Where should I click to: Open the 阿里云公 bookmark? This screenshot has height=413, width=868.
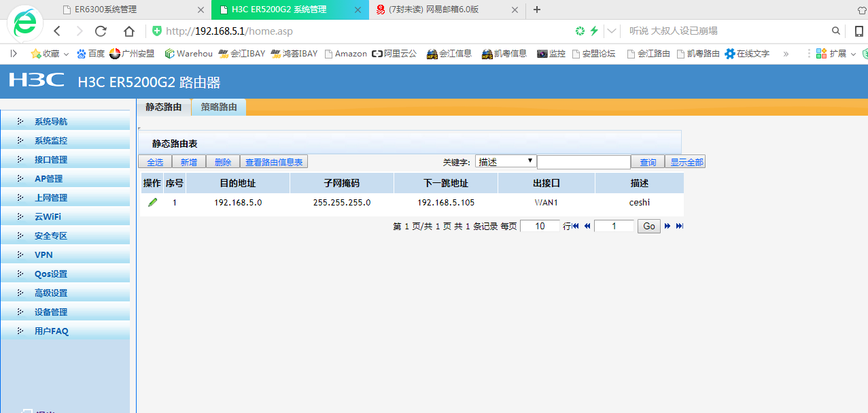(394, 53)
